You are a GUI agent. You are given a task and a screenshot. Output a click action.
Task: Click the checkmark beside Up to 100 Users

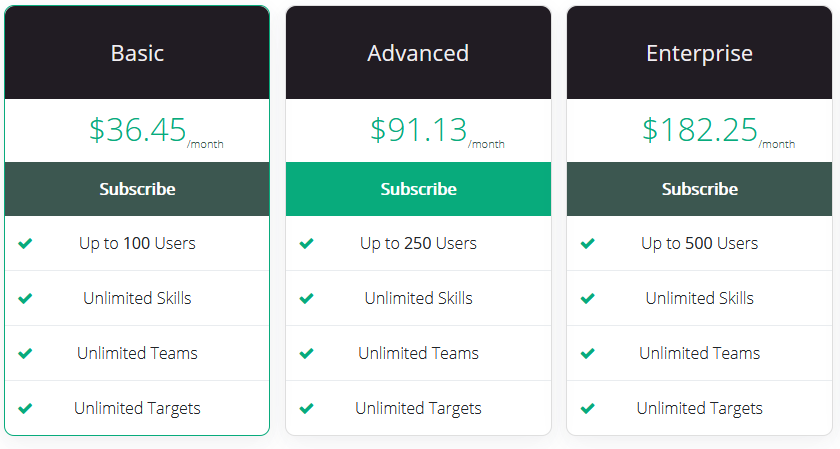pos(25,243)
